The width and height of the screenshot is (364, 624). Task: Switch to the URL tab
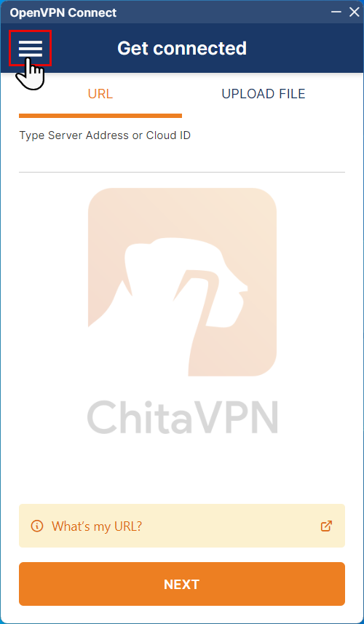100,94
